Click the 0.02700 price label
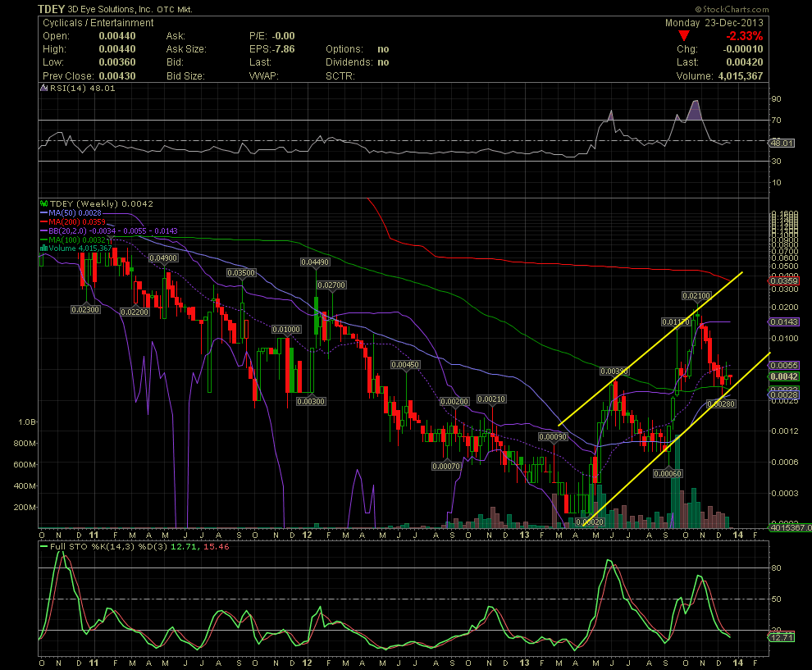 click(x=331, y=285)
